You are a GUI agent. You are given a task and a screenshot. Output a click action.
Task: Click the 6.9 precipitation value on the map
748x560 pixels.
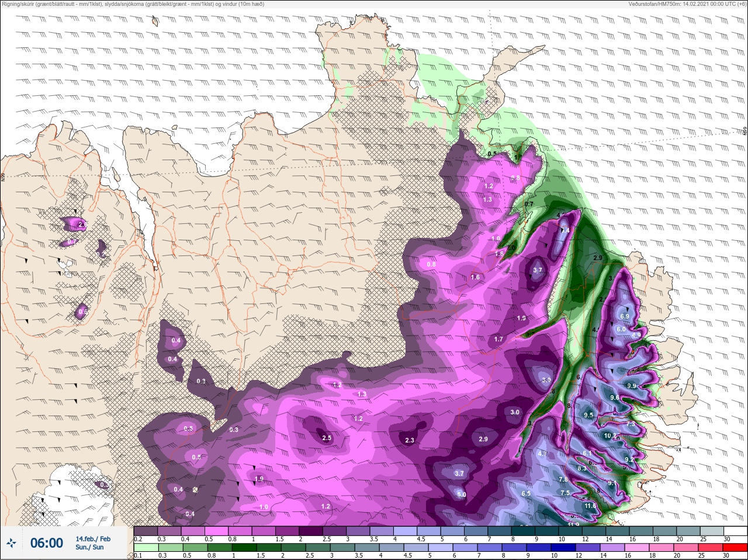624,316
